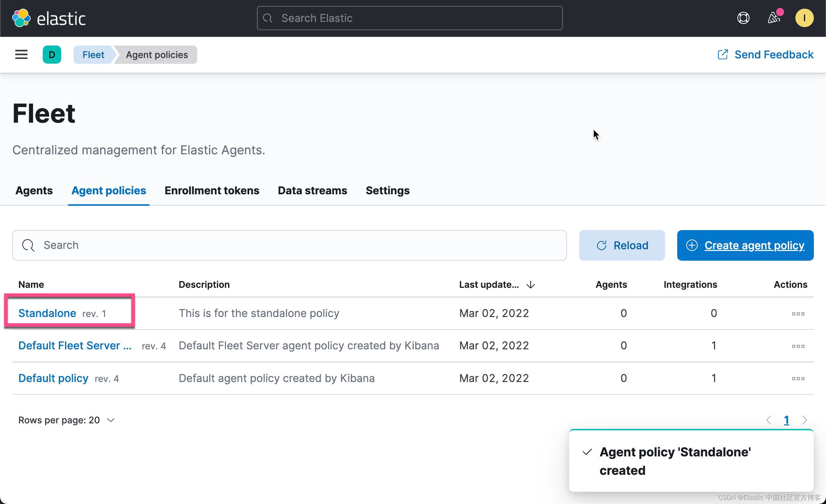The height and width of the screenshot is (504, 826).
Task: Open actions menu for Default policy
Action: tap(798, 379)
